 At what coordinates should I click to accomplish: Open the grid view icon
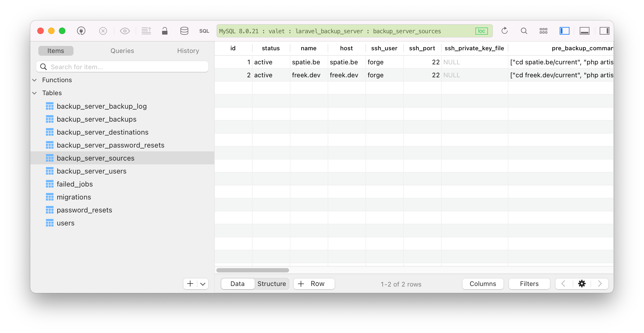click(x=543, y=31)
